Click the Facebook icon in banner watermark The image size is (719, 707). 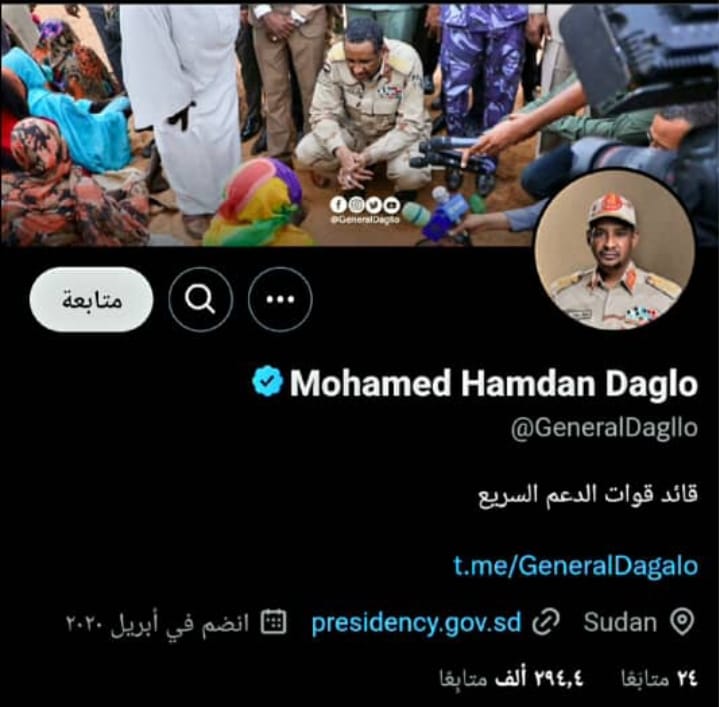pyautogui.click(x=338, y=205)
